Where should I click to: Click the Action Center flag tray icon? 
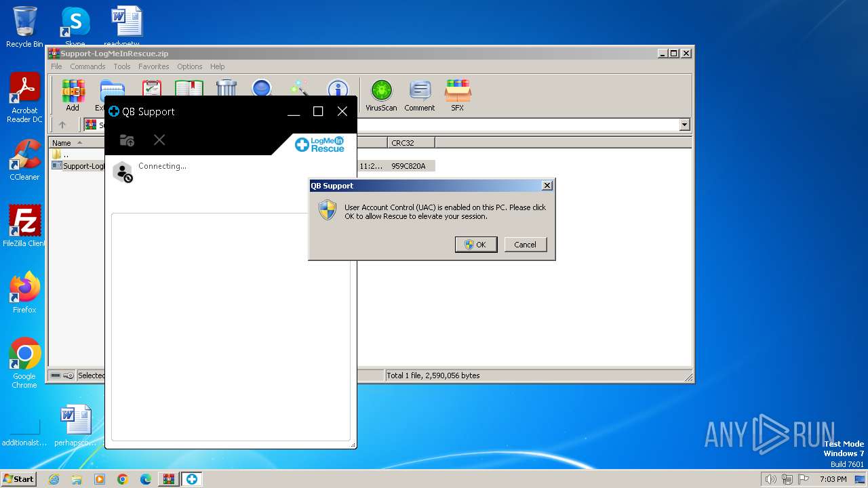(x=804, y=479)
